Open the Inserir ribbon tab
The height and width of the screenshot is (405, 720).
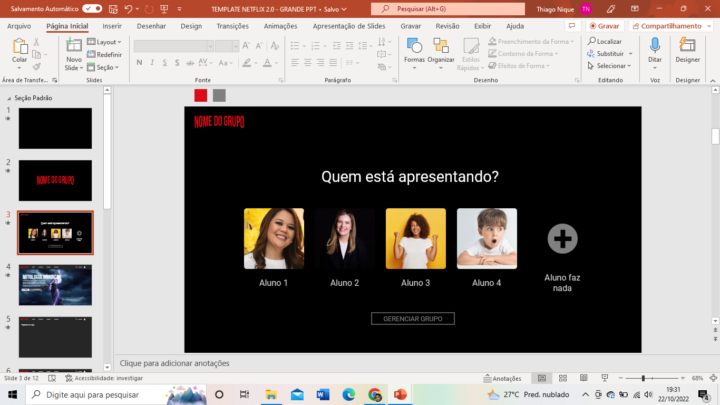[112, 26]
